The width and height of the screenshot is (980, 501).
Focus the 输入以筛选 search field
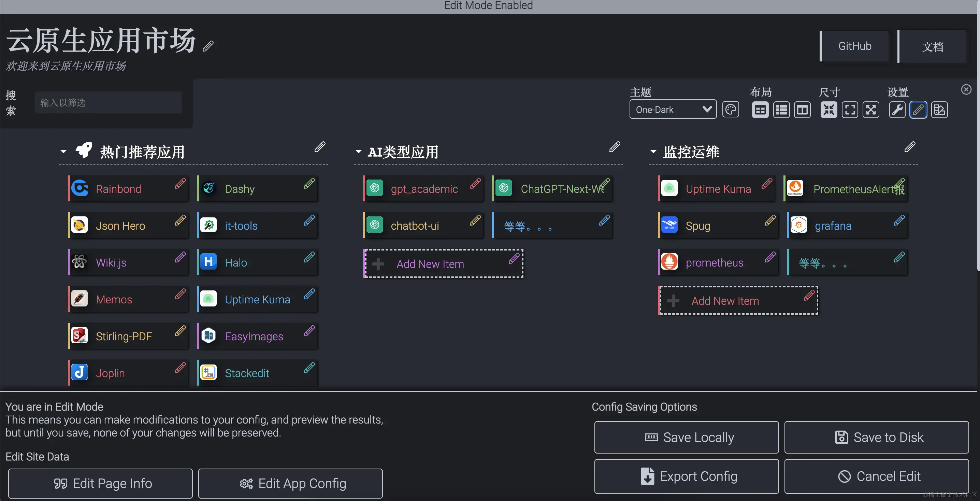point(109,102)
